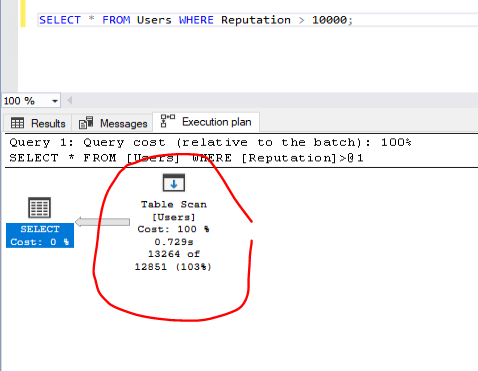478x371 pixels.
Task: Click 'Cost: 100 %' on Table Scan
Action: click(173, 229)
